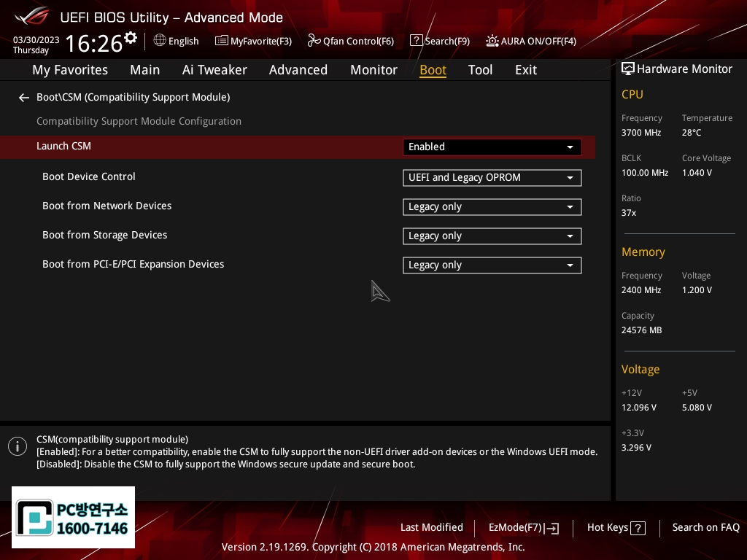Viewport: 747px width, 560px height.
Task: Select the Boot Device Control label
Action: [x=89, y=176]
